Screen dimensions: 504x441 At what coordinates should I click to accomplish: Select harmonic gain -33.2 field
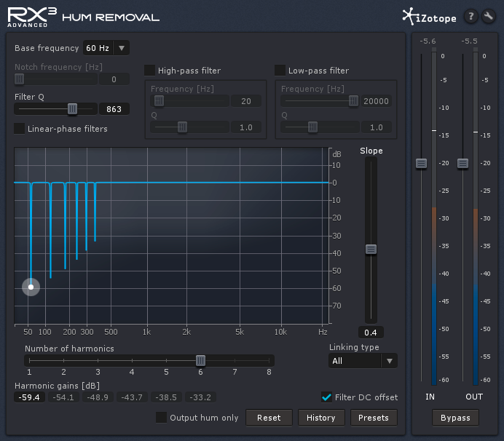click(x=200, y=397)
